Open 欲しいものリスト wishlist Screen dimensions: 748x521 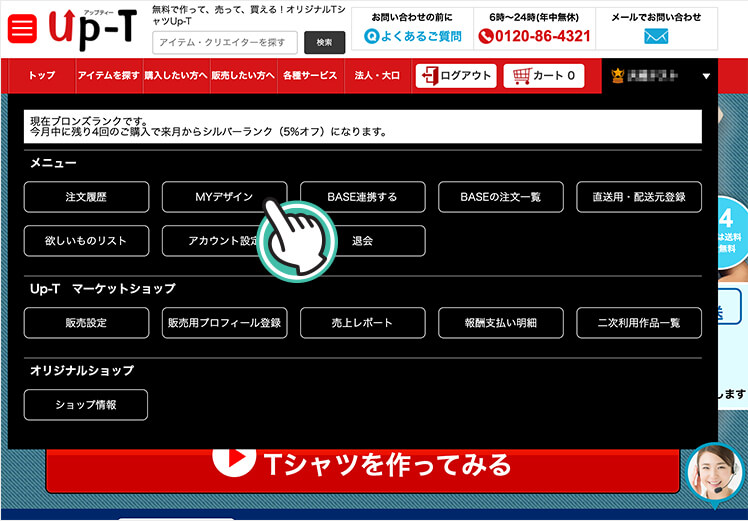click(x=86, y=241)
